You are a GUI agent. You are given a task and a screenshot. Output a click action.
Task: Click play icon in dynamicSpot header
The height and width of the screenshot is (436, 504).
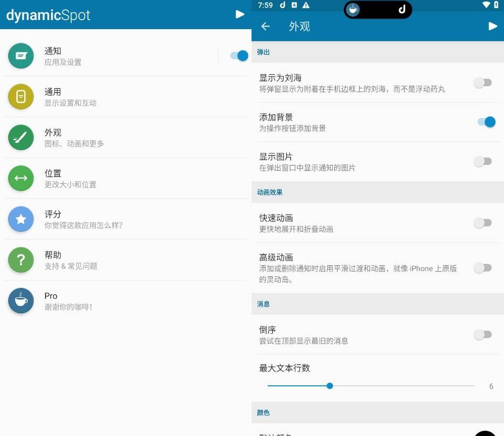click(x=240, y=14)
